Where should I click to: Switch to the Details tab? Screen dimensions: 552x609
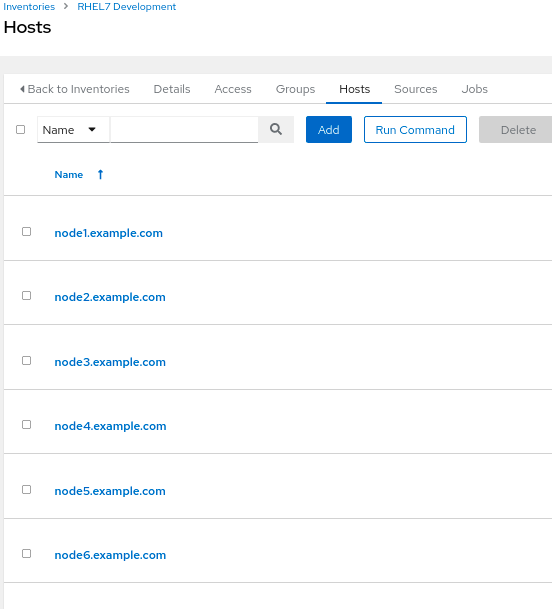[172, 89]
